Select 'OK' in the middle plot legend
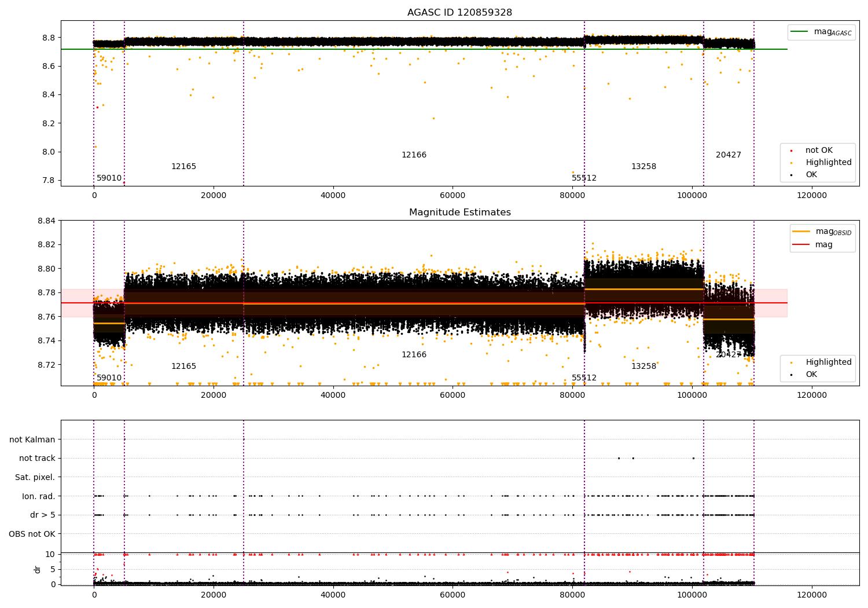 pyautogui.click(x=811, y=375)
